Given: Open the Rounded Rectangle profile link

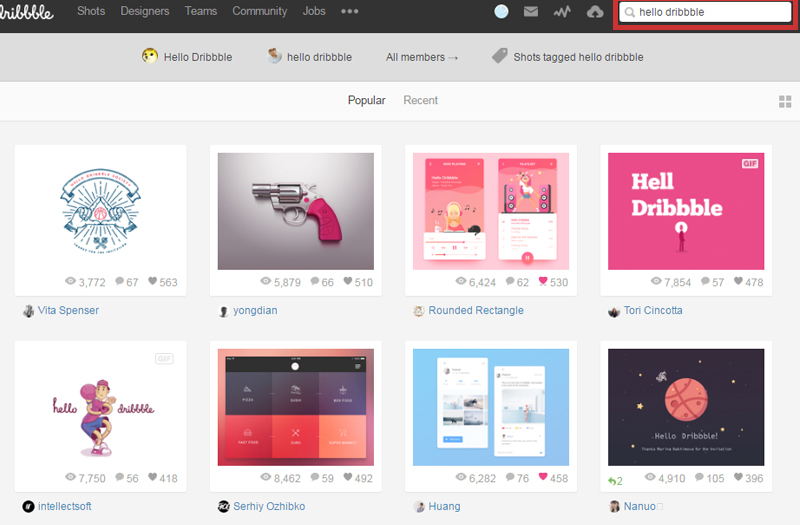Looking at the screenshot, I should pos(476,310).
